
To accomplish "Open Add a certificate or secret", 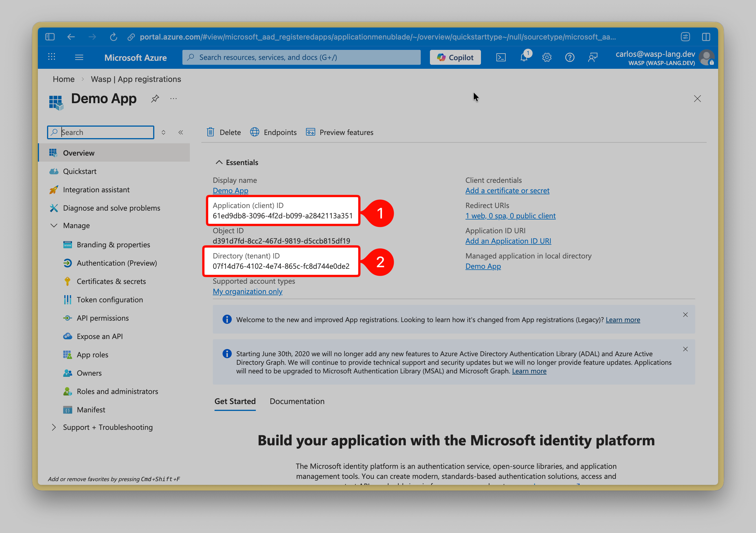I will pyautogui.click(x=507, y=190).
